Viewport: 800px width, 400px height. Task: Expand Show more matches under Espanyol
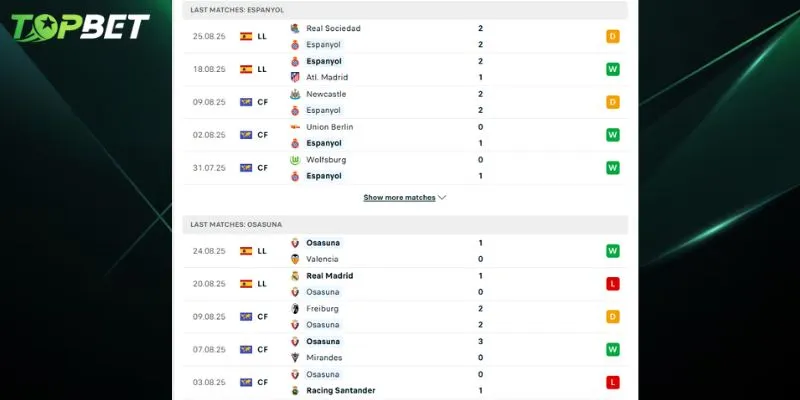coord(399,198)
